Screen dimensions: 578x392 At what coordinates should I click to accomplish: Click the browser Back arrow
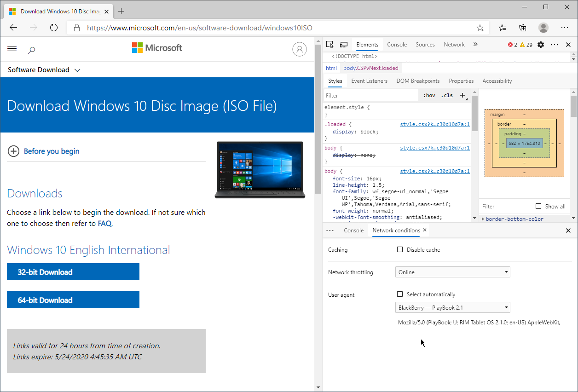(x=13, y=28)
